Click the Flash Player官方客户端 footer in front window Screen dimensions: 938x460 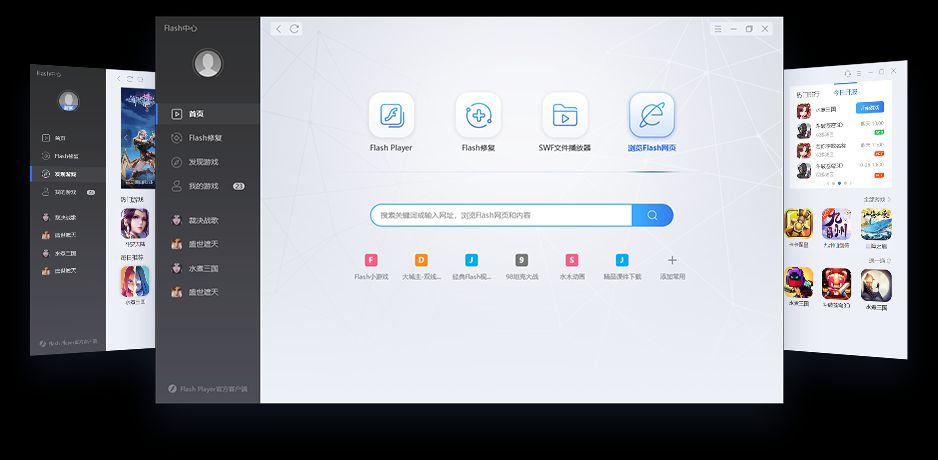pyautogui.click(x=208, y=389)
